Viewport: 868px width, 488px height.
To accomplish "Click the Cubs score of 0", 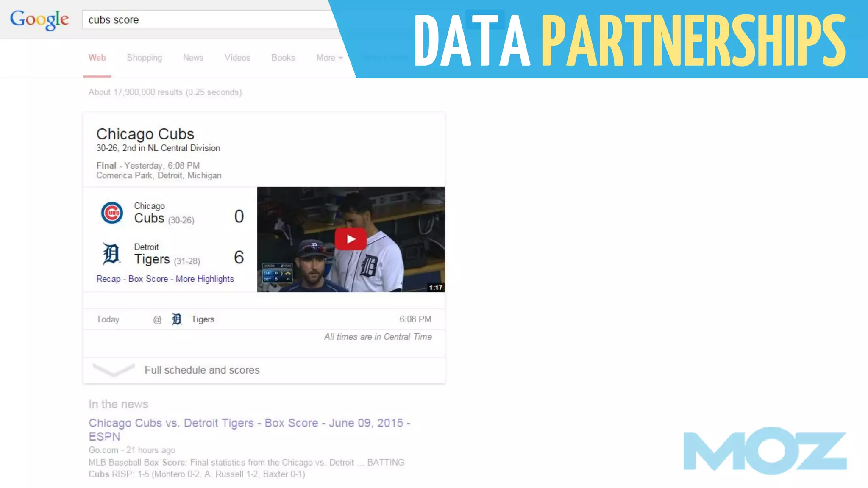I will pyautogui.click(x=239, y=216).
